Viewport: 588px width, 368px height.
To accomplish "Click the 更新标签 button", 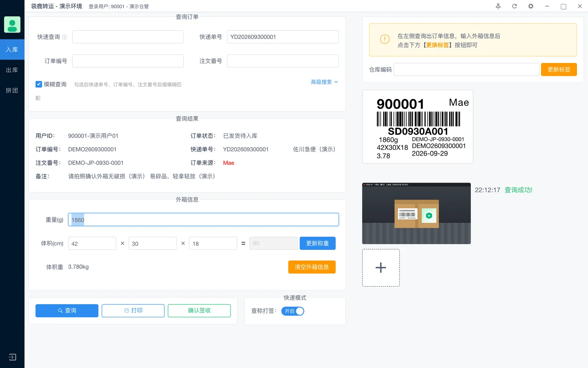I will coord(559,70).
